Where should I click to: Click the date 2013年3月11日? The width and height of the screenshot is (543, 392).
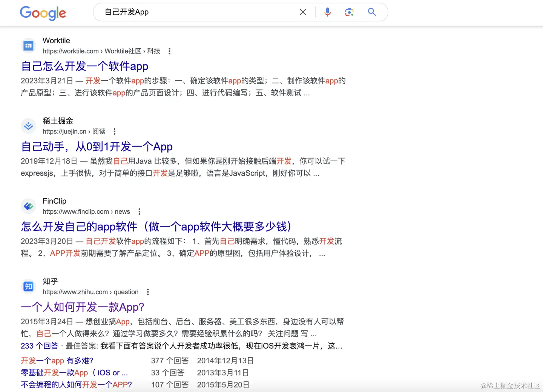coord(223,373)
